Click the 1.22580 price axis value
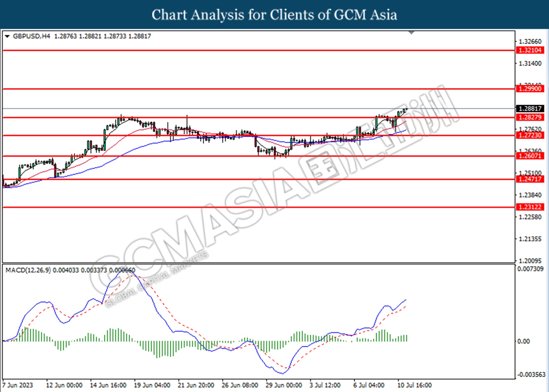The height and width of the screenshot is (392, 549). (530, 217)
